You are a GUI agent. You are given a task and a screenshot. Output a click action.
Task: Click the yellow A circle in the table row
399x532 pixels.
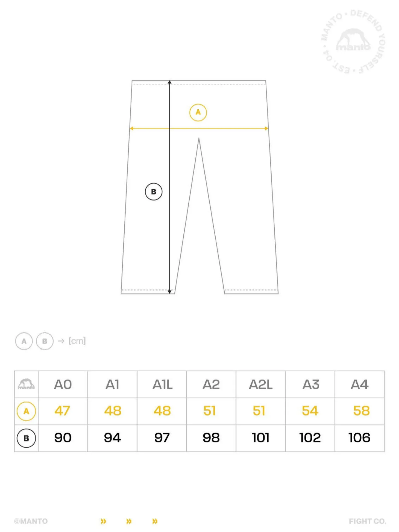click(x=26, y=411)
